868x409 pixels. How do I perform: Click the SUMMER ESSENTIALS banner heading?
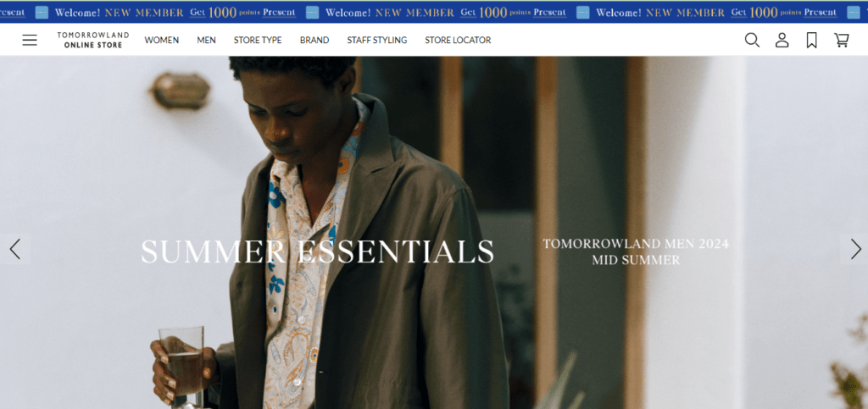(317, 251)
